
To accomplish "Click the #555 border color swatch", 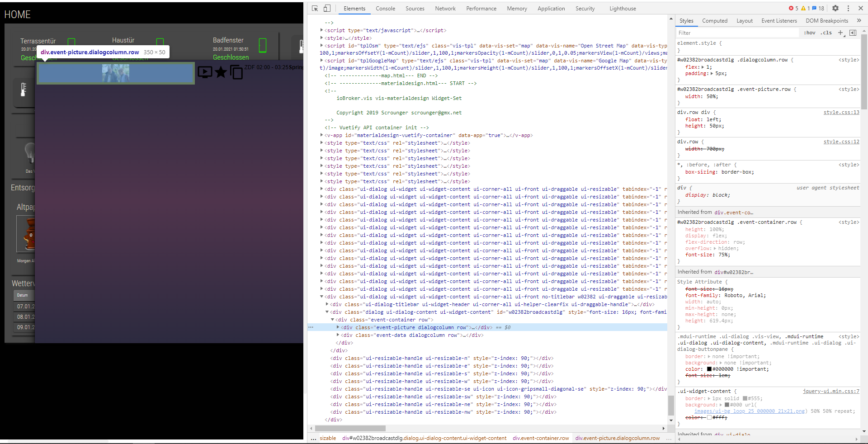I will 745,398.
